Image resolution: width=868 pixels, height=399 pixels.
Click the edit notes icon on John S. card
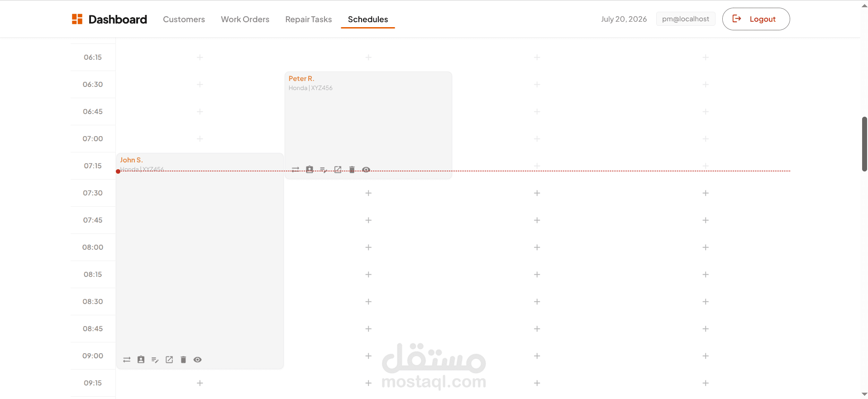point(155,360)
